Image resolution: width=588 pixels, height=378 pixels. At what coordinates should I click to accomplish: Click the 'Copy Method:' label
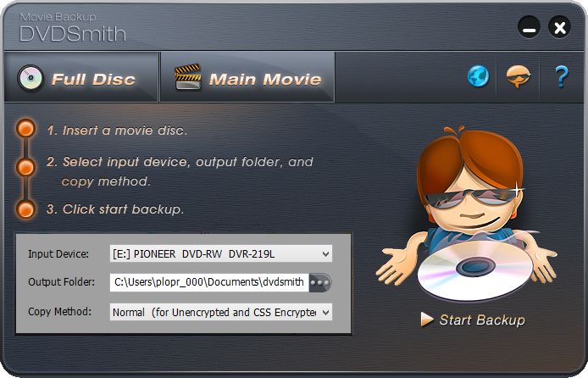point(59,312)
